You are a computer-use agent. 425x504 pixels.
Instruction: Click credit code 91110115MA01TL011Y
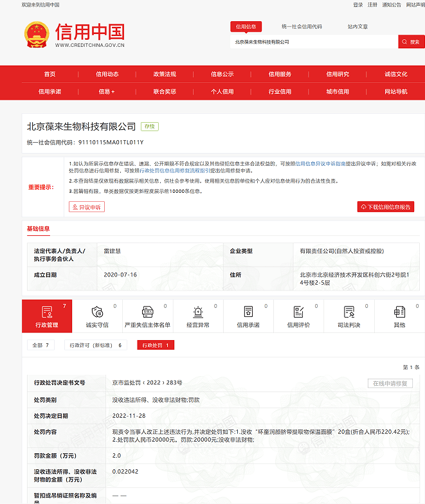tap(111, 143)
